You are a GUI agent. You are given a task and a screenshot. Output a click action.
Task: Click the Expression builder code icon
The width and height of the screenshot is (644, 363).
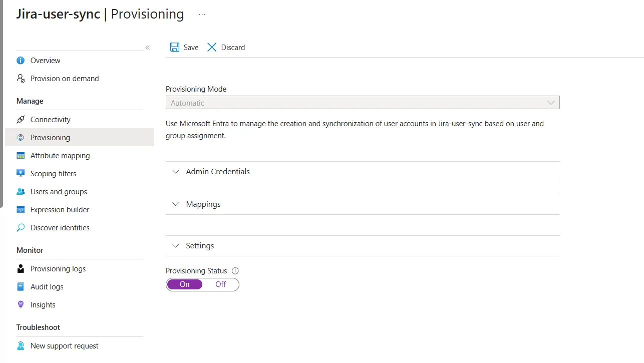coord(21,210)
